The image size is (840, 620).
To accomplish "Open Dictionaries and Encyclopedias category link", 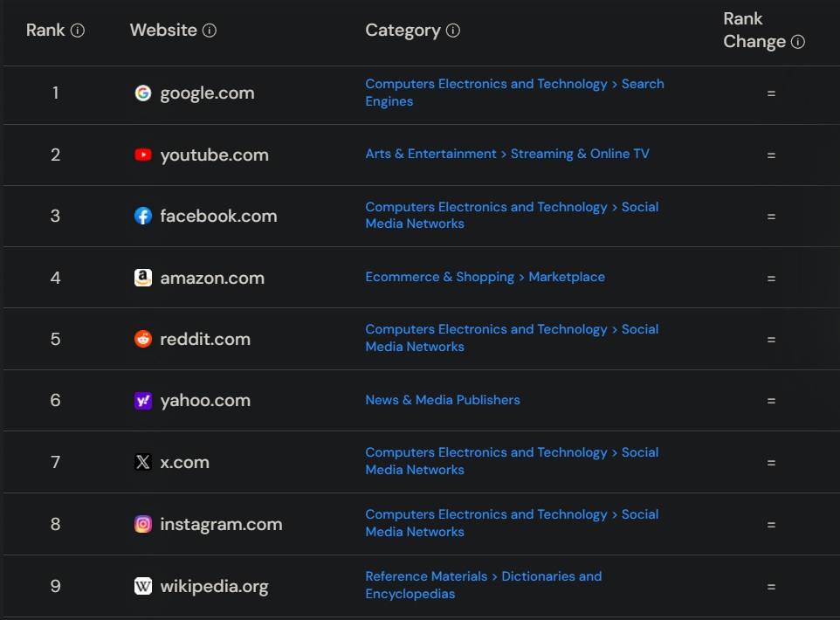I will click(484, 585).
